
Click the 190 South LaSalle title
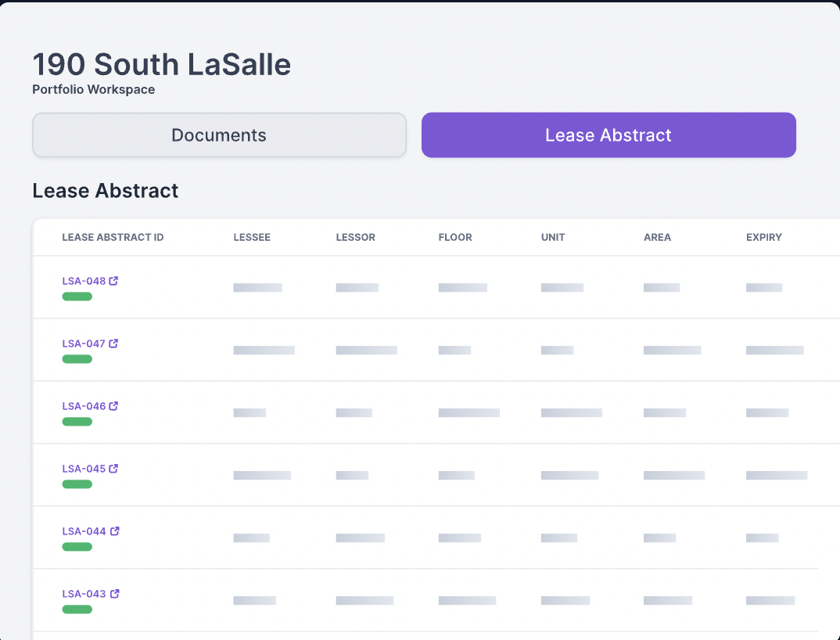point(162,64)
